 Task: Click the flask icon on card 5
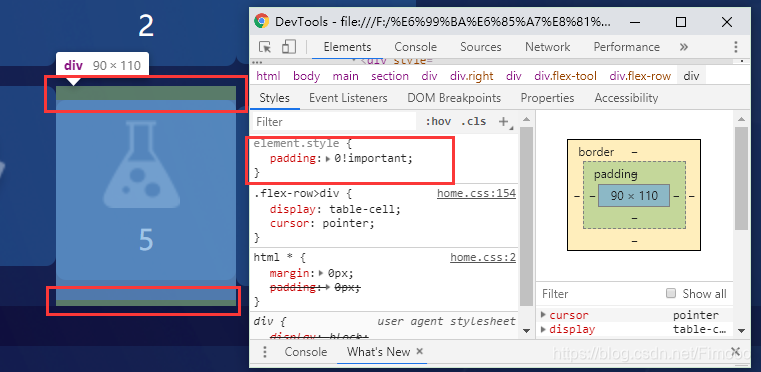(x=142, y=165)
